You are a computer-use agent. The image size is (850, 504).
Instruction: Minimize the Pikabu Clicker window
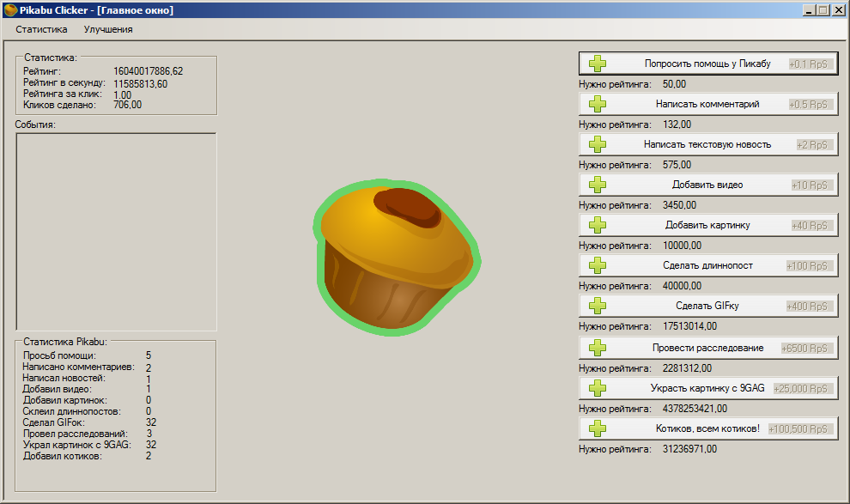point(810,10)
